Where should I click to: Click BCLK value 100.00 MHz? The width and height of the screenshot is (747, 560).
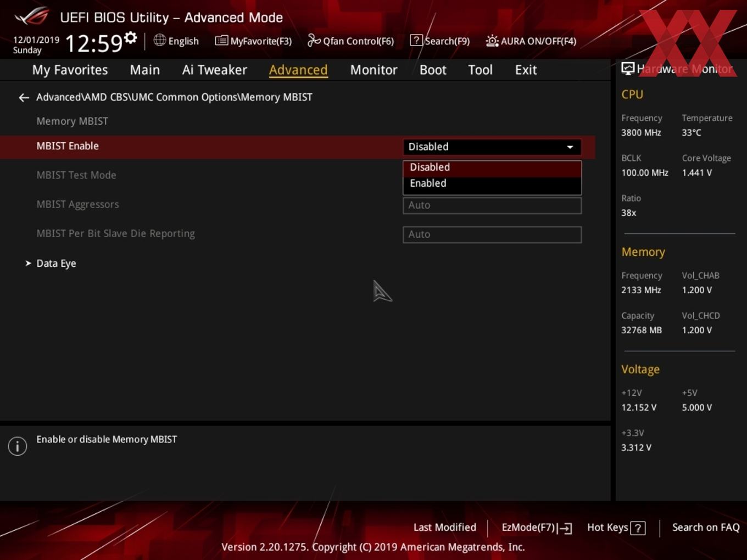click(x=645, y=173)
